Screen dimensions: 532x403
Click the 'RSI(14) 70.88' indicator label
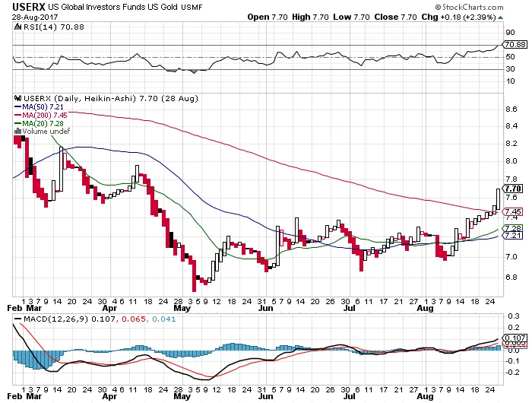click(x=54, y=27)
